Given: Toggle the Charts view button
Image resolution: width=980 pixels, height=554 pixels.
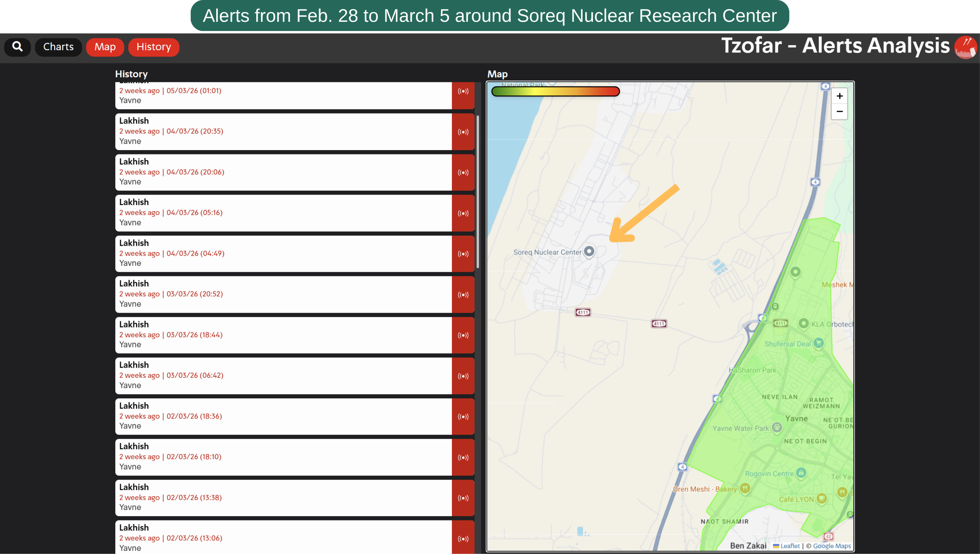Looking at the screenshot, I should tap(58, 47).
